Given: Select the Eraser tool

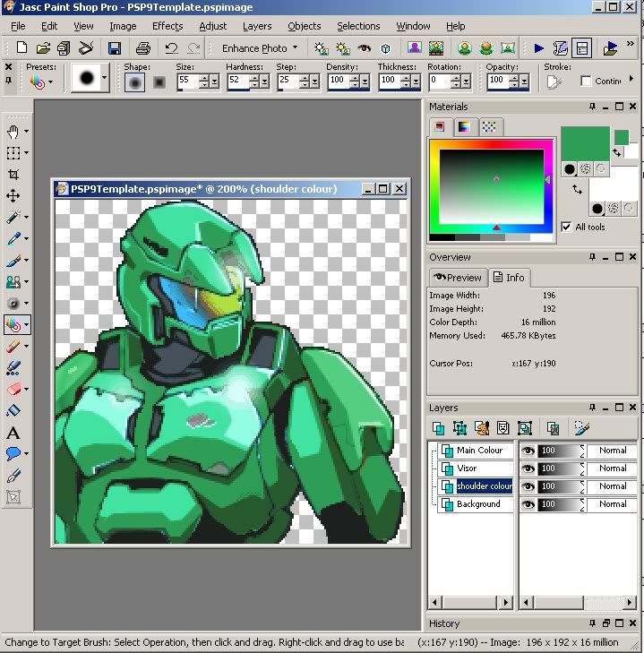Looking at the screenshot, I should pos(13,389).
